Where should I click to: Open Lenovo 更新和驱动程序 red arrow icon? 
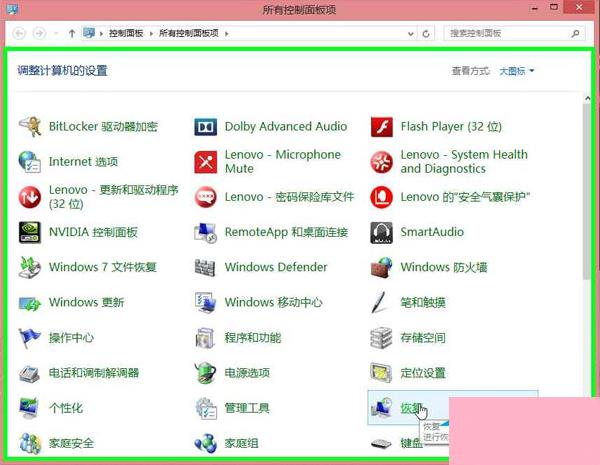tap(30, 197)
